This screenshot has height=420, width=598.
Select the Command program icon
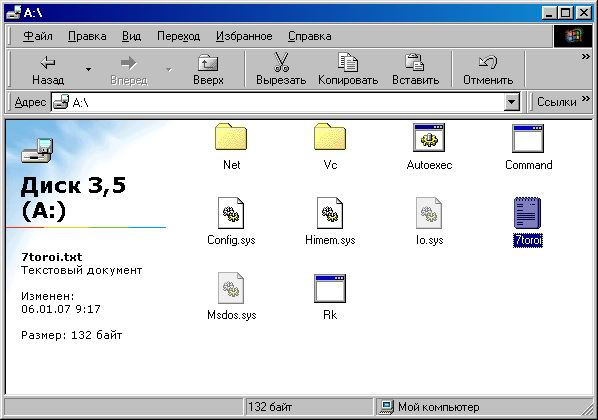pos(528,138)
